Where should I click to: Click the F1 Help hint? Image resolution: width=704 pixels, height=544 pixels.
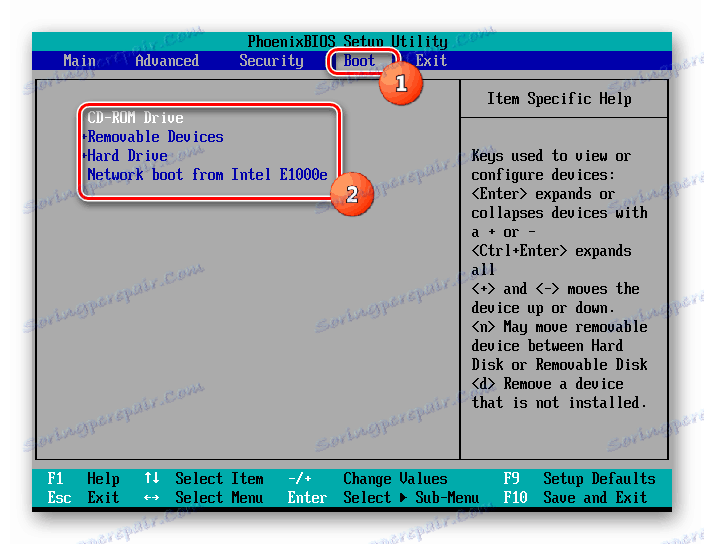pos(84,478)
